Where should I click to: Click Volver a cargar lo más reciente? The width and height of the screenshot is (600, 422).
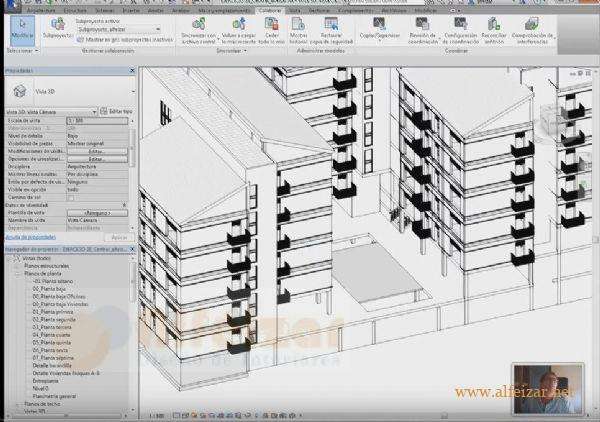coord(238,31)
